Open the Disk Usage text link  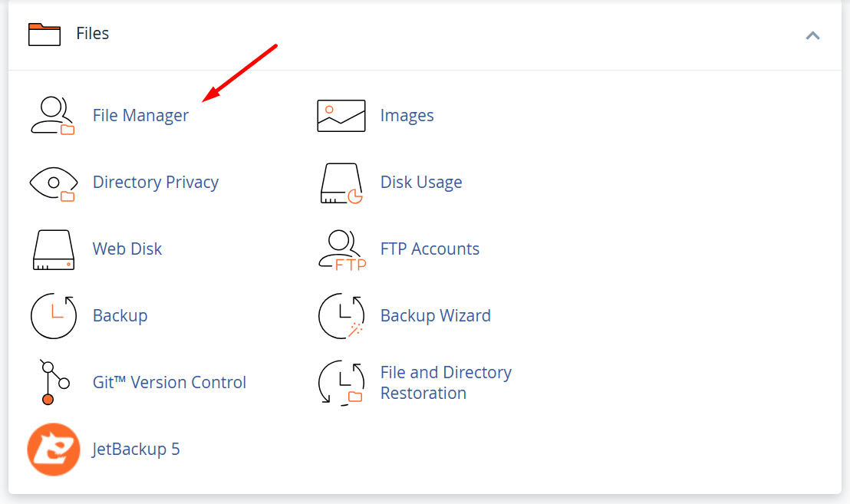coord(421,183)
